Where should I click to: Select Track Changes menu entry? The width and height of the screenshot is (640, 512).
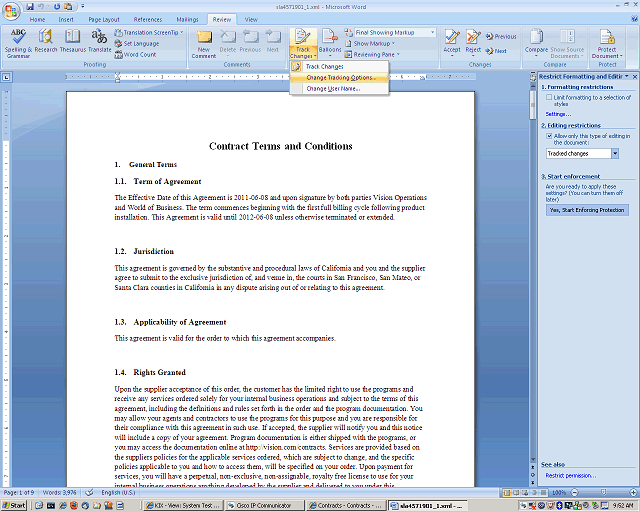pos(339,66)
